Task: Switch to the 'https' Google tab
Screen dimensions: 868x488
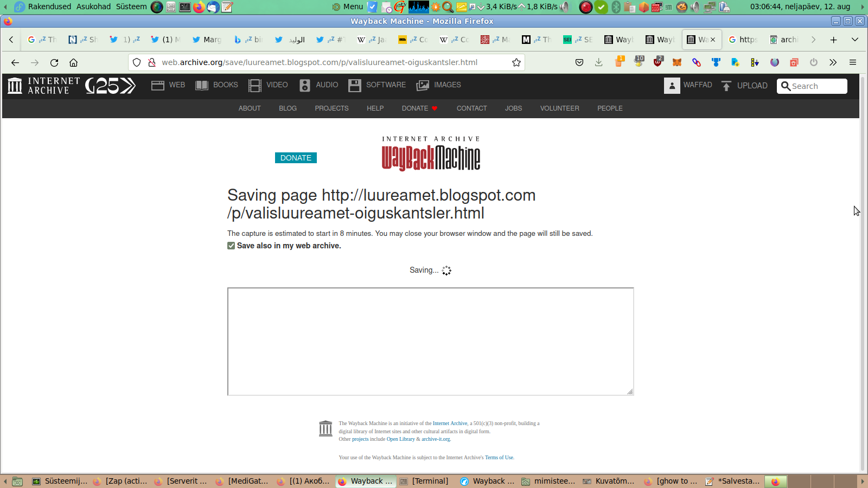Action: click(x=743, y=40)
